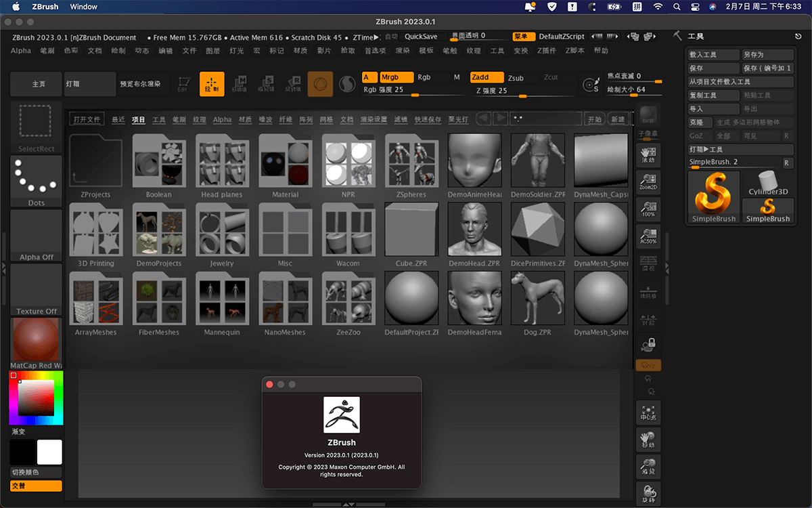Screen dimensions: 812x508
Task: Click the 移动轴 Move gizmo icon
Action: click(x=240, y=84)
